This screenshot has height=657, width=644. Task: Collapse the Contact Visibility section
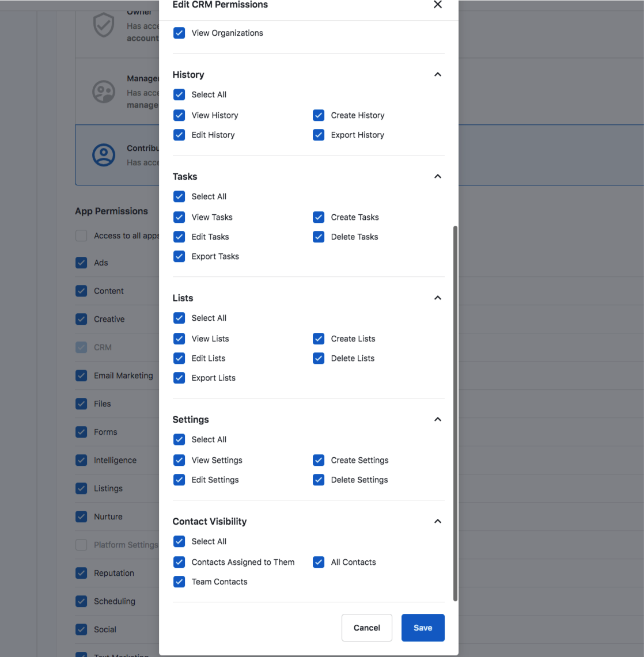(438, 521)
